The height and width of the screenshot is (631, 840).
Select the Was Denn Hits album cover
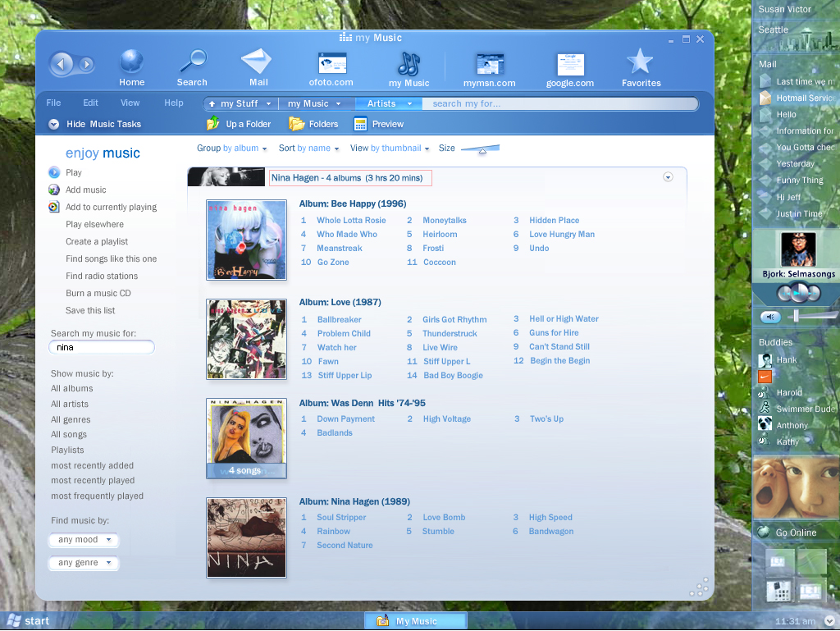tap(246, 438)
